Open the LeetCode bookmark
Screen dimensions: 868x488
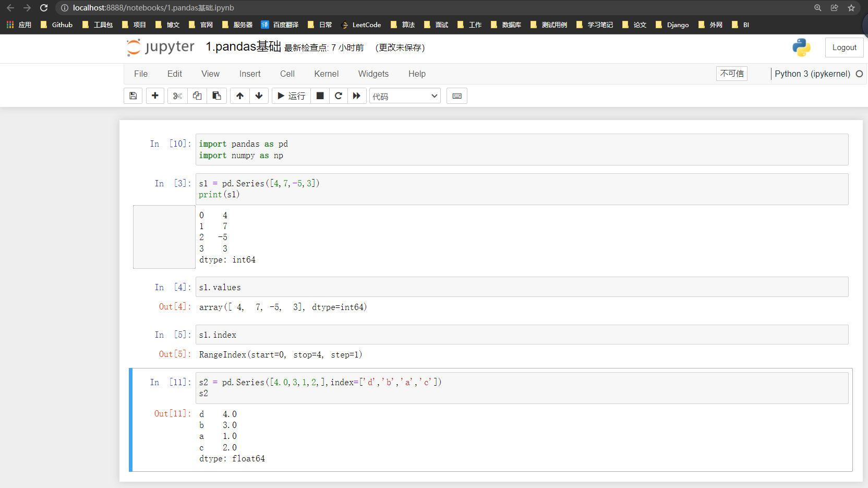[x=361, y=25]
